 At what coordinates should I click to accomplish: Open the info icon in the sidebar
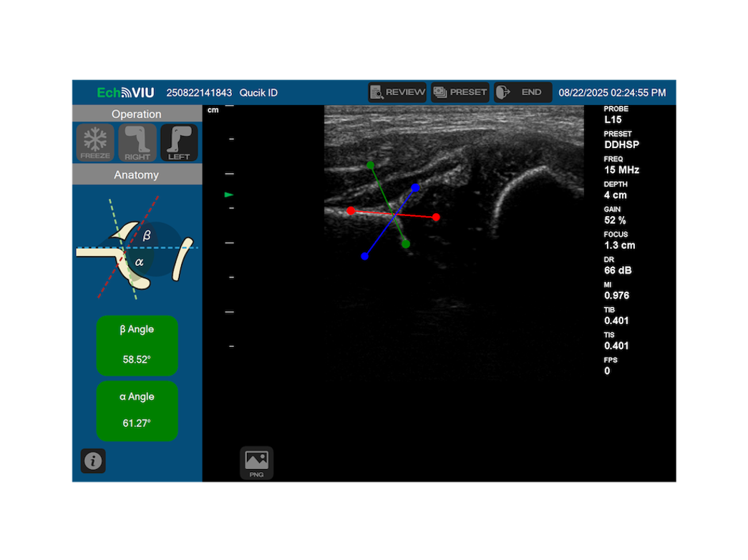tap(93, 461)
